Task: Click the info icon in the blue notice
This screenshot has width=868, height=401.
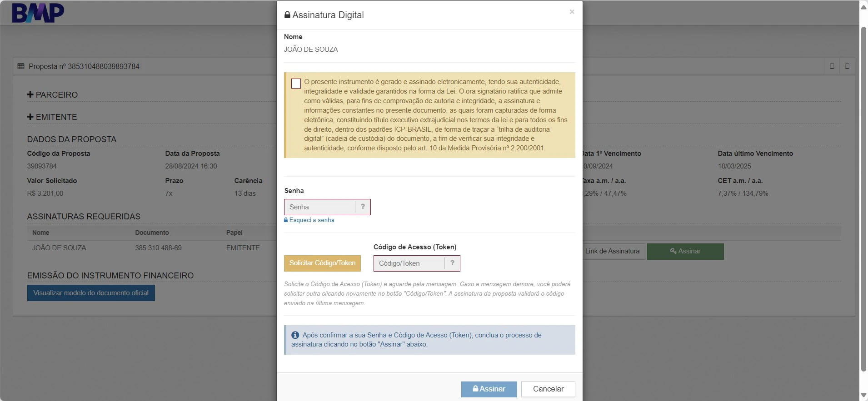Action: [x=295, y=335]
